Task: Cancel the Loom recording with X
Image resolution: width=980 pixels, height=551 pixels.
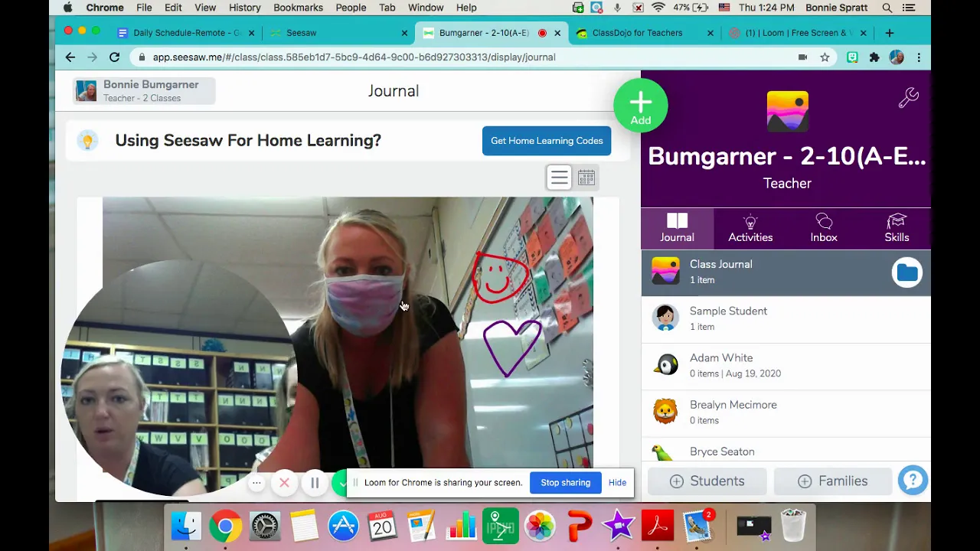Action: point(284,483)
